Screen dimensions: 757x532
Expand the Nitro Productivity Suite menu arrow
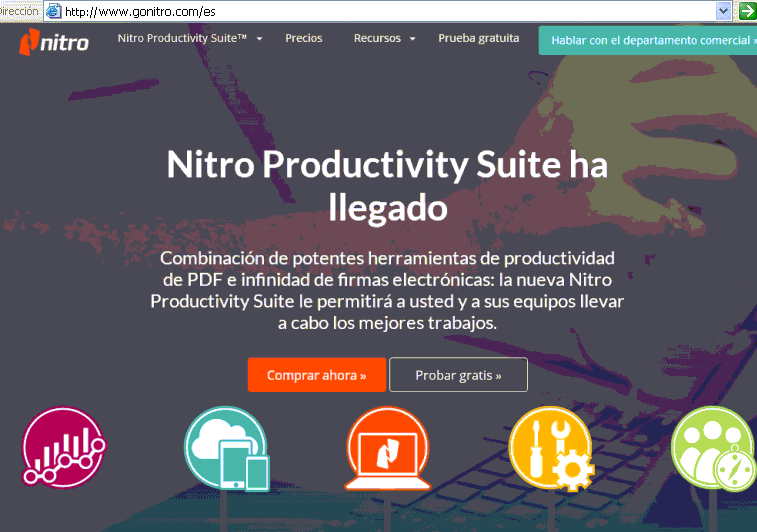[x=260, y=39]
